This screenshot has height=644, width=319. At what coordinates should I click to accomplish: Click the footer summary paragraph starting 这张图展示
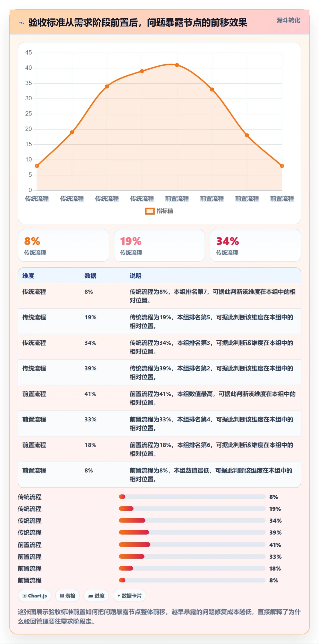pyautogui.click(x=159, y=617)
